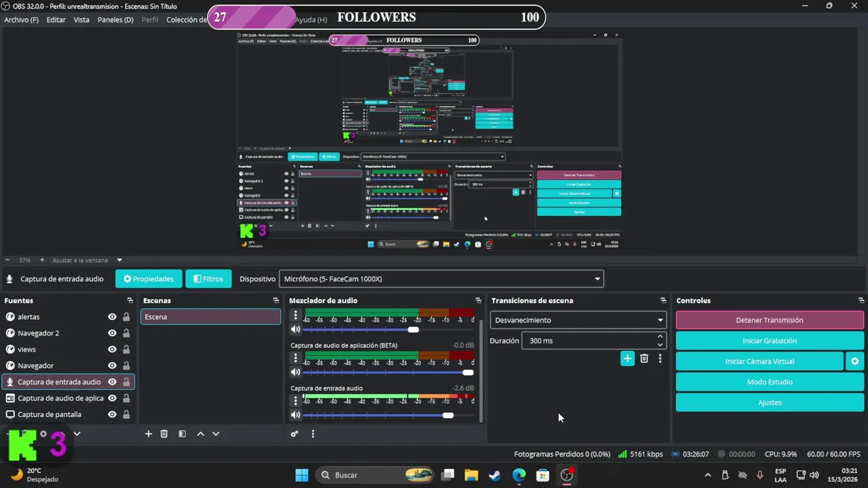Float the Transiciones de escena dock

[663, 300]
